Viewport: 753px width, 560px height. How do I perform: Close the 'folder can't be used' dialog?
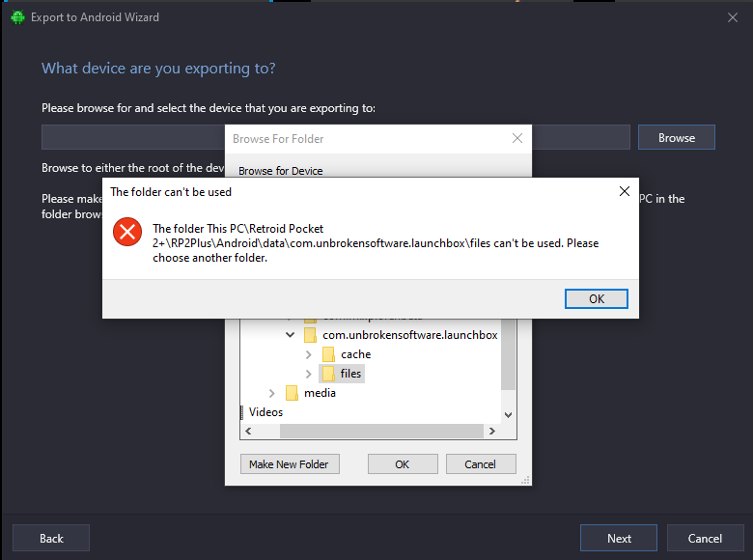coord(625,191)
